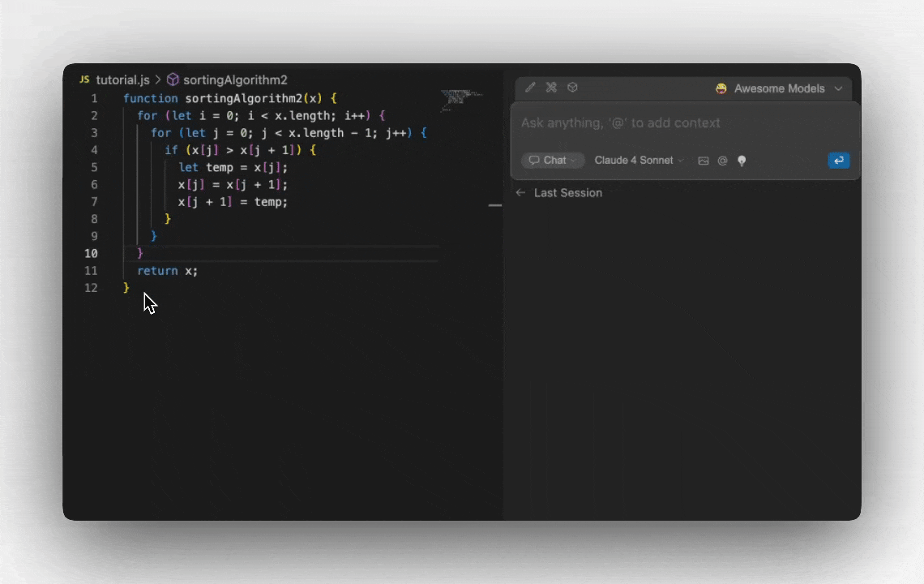
Task: Select sortingAlgorithm2 in the breadcrumb
Action: [x=236, y=79]
